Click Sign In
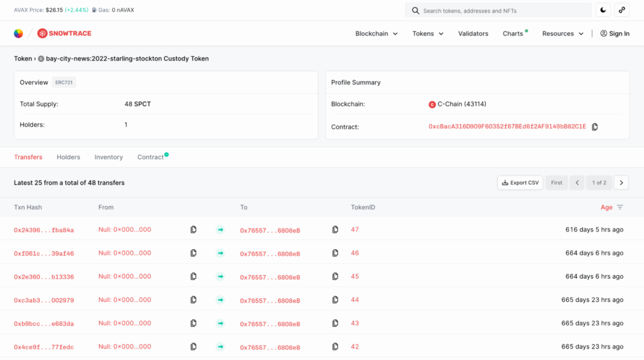This screenshot has height=360, width=644. pyautogui.click(x=615, y=34)
